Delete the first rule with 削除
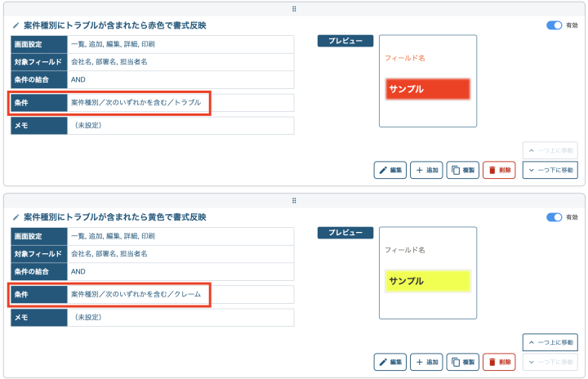 coord(499,170)
